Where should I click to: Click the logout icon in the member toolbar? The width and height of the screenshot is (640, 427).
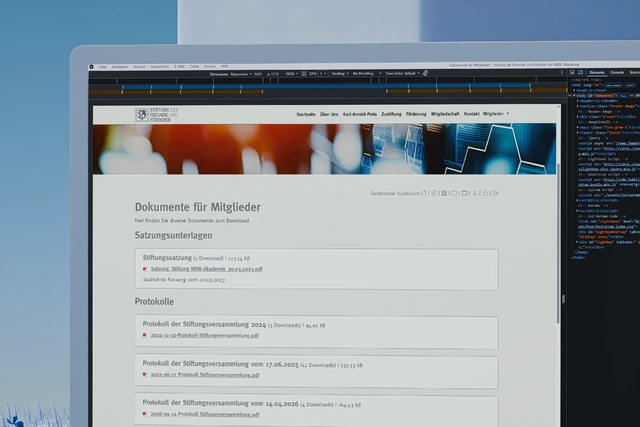(x=495, y=193)
